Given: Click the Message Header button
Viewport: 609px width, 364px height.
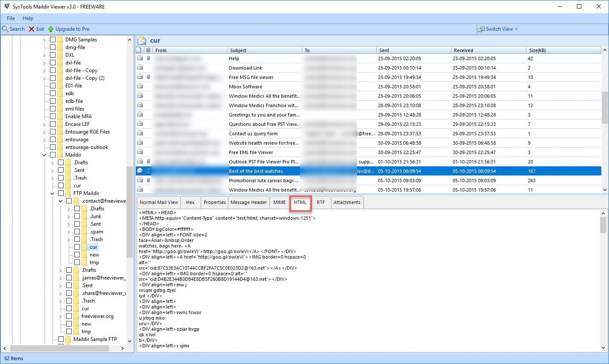Looking at the screenshot, I should coord(249,202).
